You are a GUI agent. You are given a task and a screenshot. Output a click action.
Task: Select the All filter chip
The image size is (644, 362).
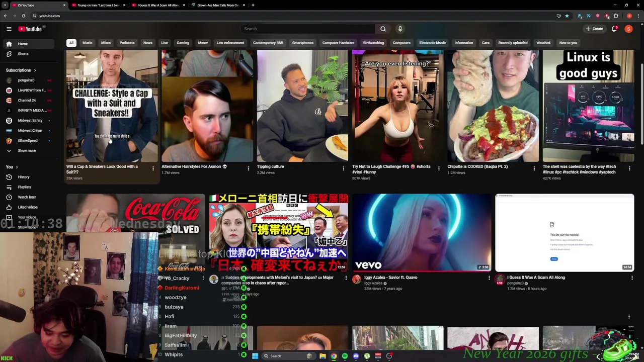pyautogui.click(x=71, y=43)
